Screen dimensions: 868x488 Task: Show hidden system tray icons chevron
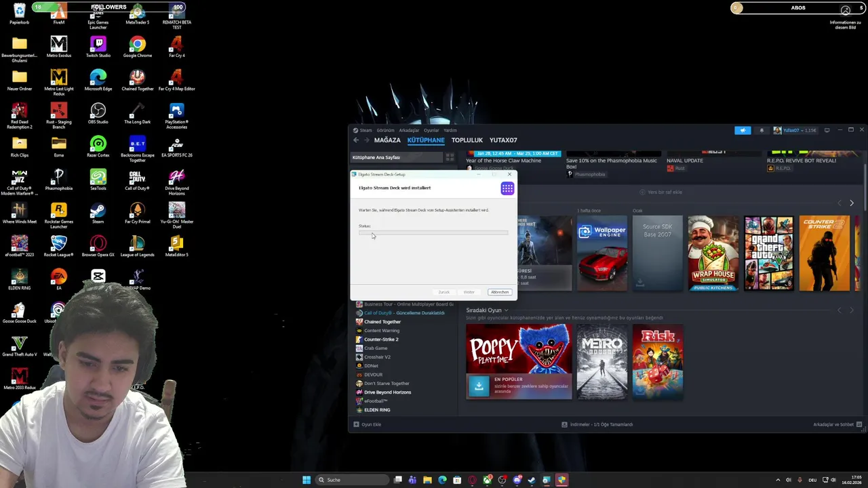tap(778, 480)
